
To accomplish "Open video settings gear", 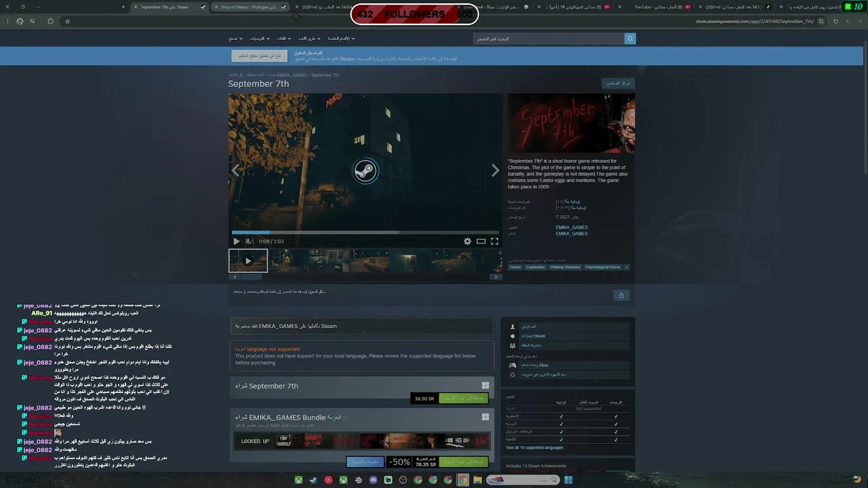I will pos(467,241).
